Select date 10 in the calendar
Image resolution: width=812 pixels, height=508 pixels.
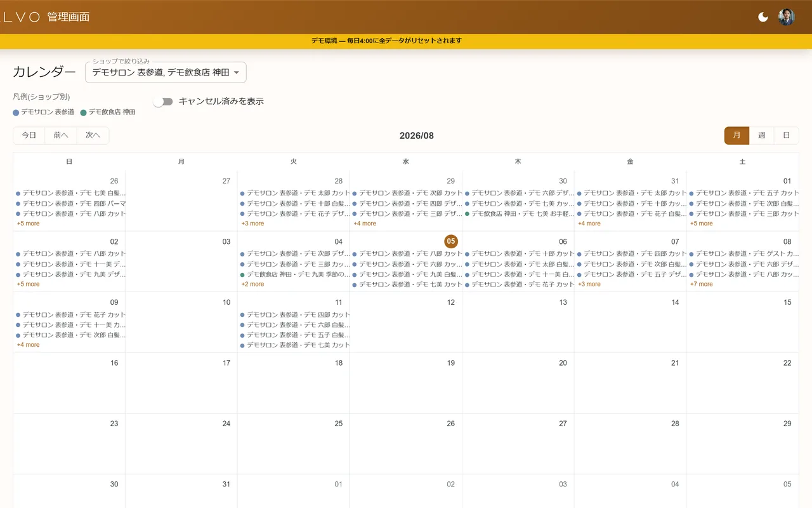coord(226,302)
